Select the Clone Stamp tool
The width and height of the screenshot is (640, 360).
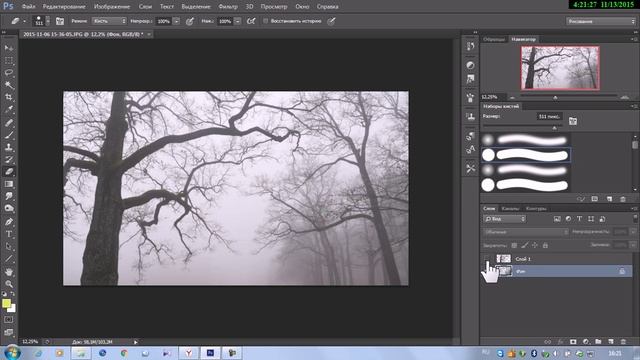(x=9, y=147)
